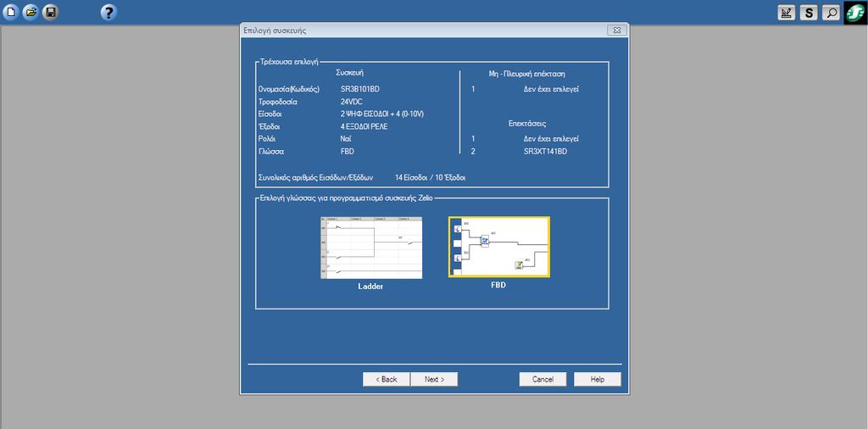Open help via question mark icon
This screenshot has height=429, width=868.
click(108, 12)
